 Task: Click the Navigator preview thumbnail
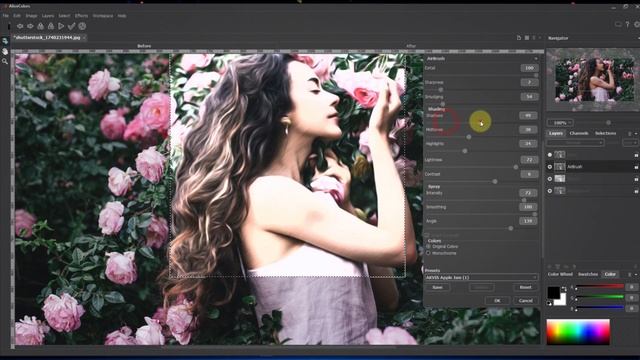[x=594, y=79]
